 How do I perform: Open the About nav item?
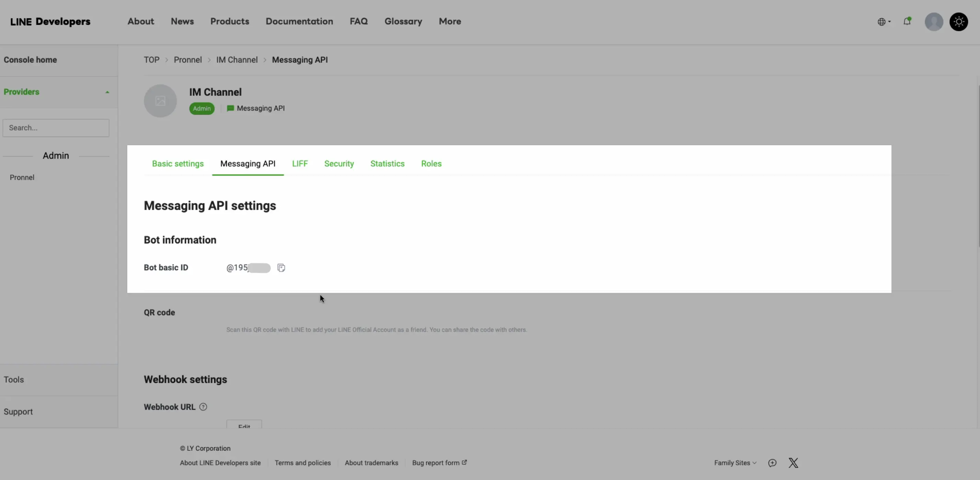point(141,21)
